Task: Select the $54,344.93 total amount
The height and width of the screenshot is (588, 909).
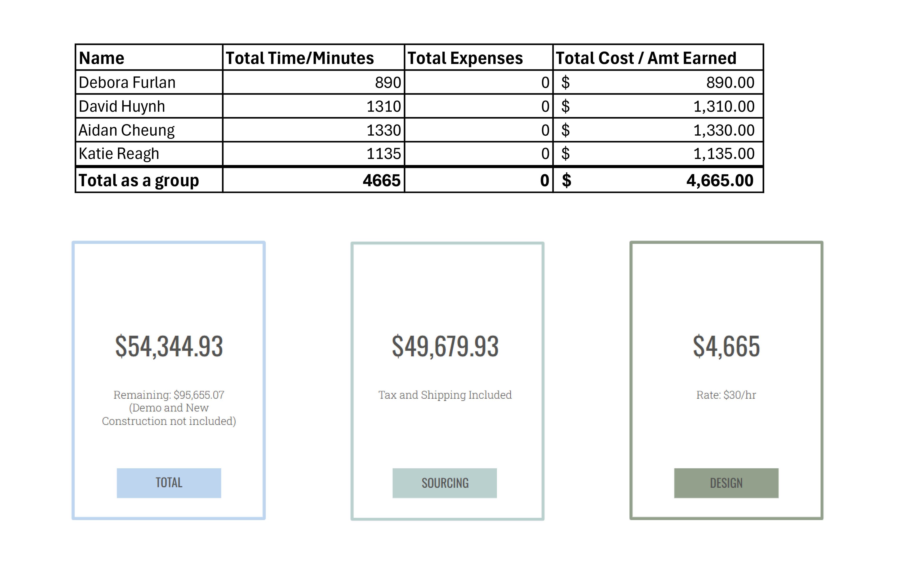Action: pyautogui.click(x=169, y=346)
